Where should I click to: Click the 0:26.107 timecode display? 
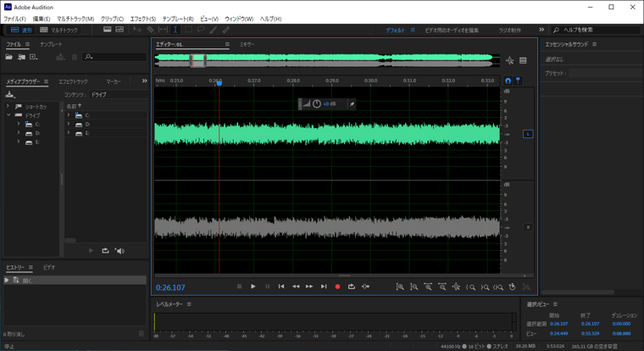[x=170, y=287]
